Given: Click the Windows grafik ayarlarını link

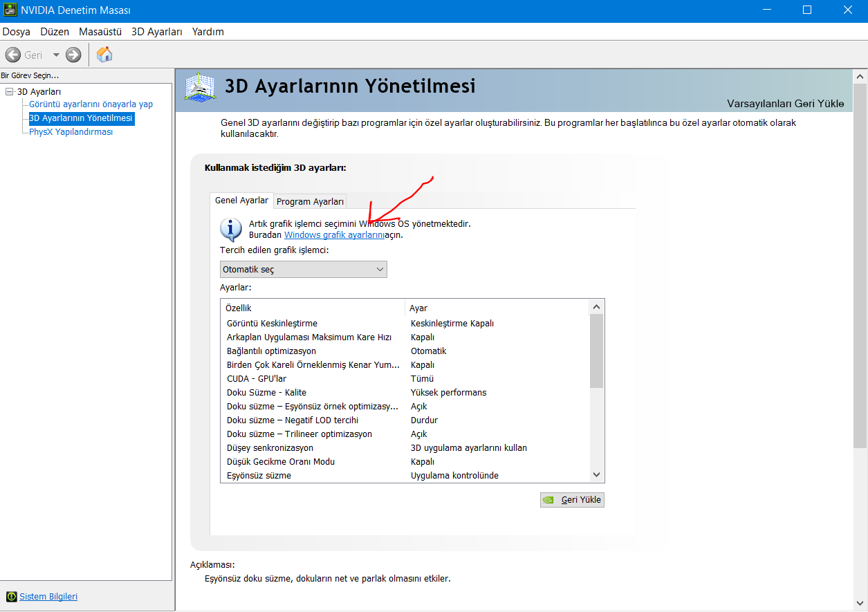Looking at the screenshot, I should point(334,235).
